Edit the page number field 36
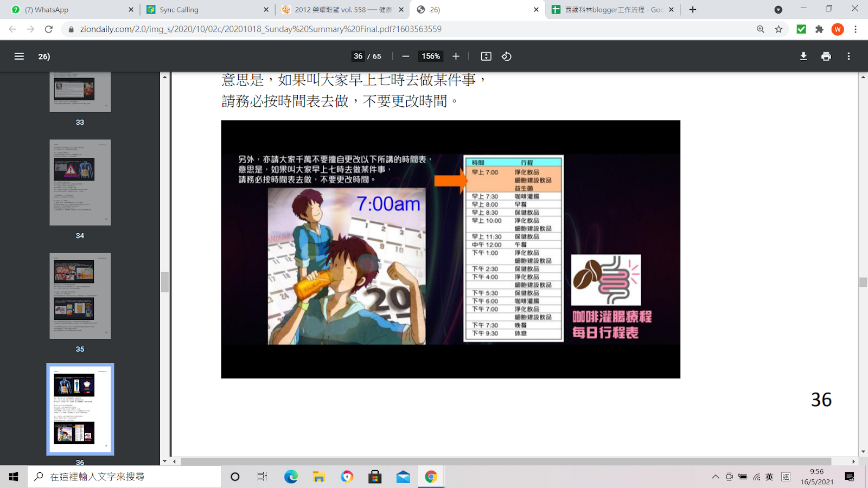Viewport: 868px width, 488px height. coord(358,56)
